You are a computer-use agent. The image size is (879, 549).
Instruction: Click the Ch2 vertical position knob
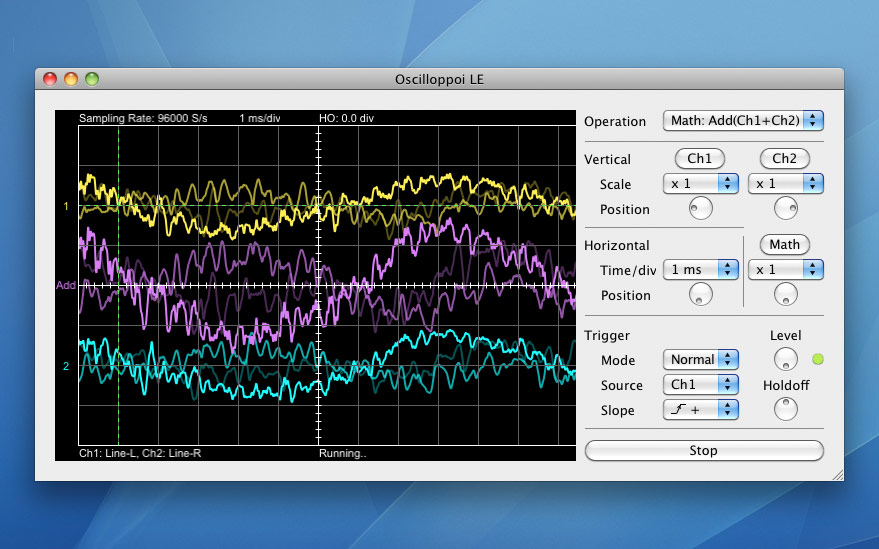pyautogui.click(x=785, y=208)
